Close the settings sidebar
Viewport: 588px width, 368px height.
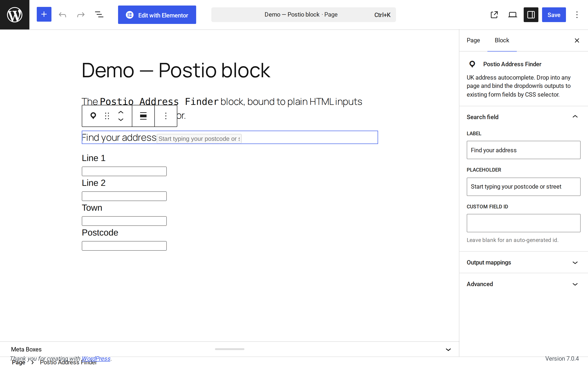coord(577,40)
